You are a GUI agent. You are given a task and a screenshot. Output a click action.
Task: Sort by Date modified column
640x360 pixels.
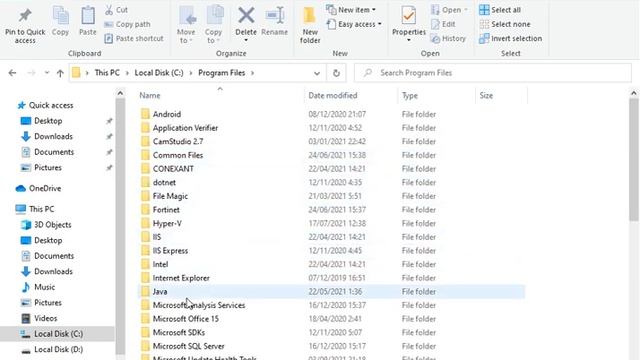click(x=333, y=96)
